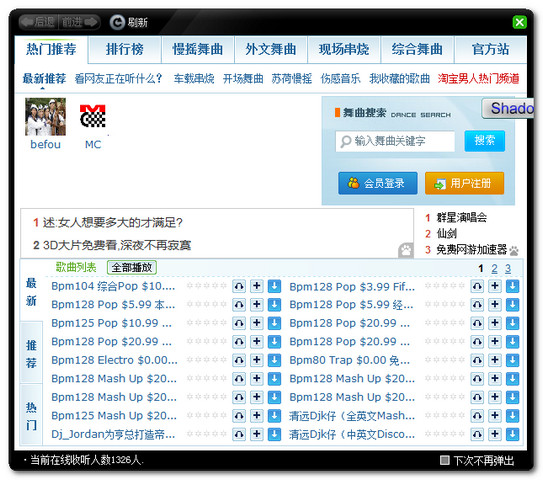The image size is (543, 480).
Task: Switch to the 排行榜 tab
Action: coord(125,49)
